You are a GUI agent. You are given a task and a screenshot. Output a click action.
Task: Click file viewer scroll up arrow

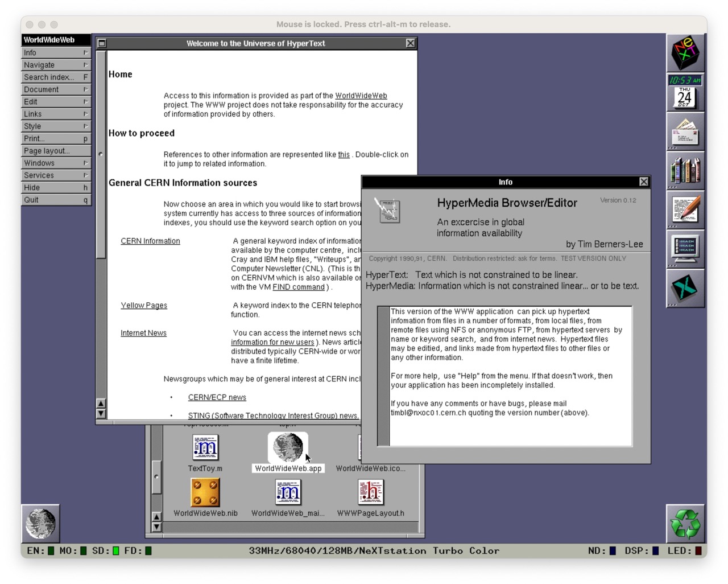[156, 517]
